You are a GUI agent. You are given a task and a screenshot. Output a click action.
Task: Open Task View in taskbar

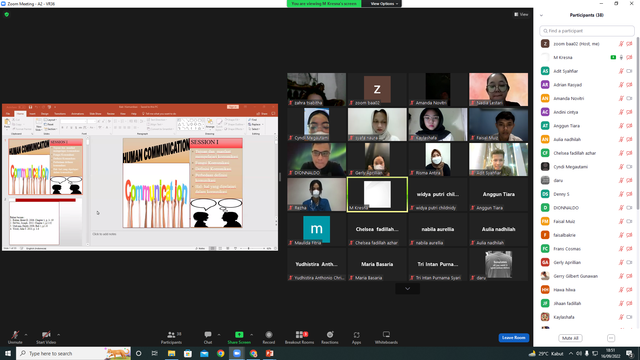point(155,353)
